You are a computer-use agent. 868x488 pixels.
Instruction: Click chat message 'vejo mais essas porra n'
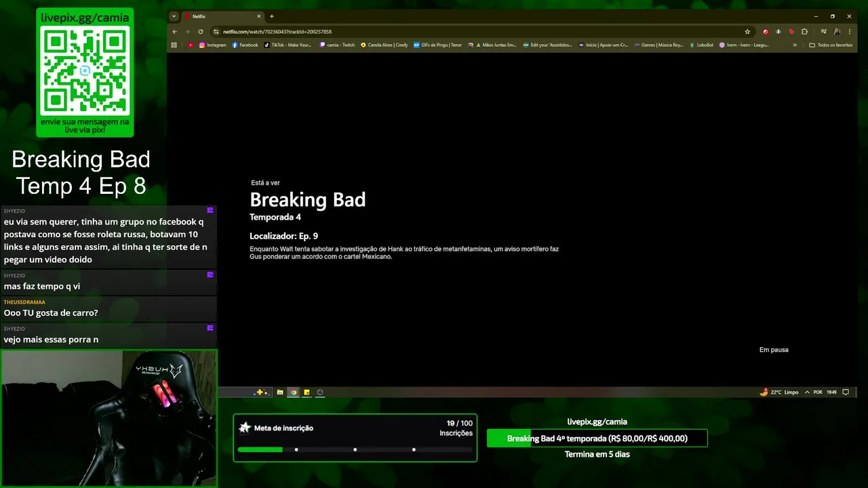[x=108, y=335]
